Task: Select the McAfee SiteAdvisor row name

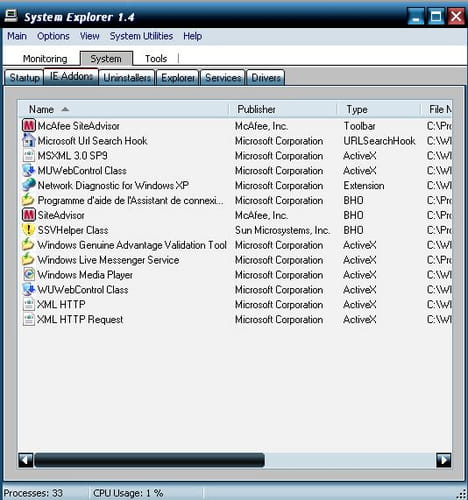Action: [x=78, y=126]
